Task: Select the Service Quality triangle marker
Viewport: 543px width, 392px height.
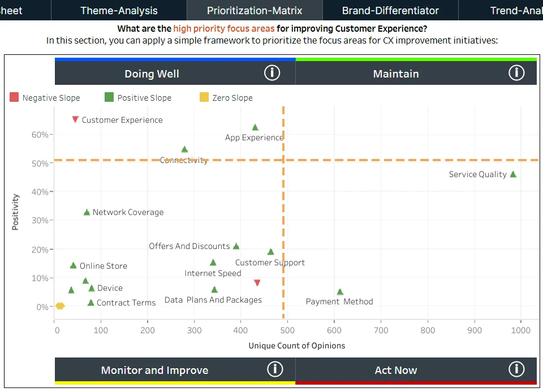Action: pyautogui.click(x=513, y=174)
